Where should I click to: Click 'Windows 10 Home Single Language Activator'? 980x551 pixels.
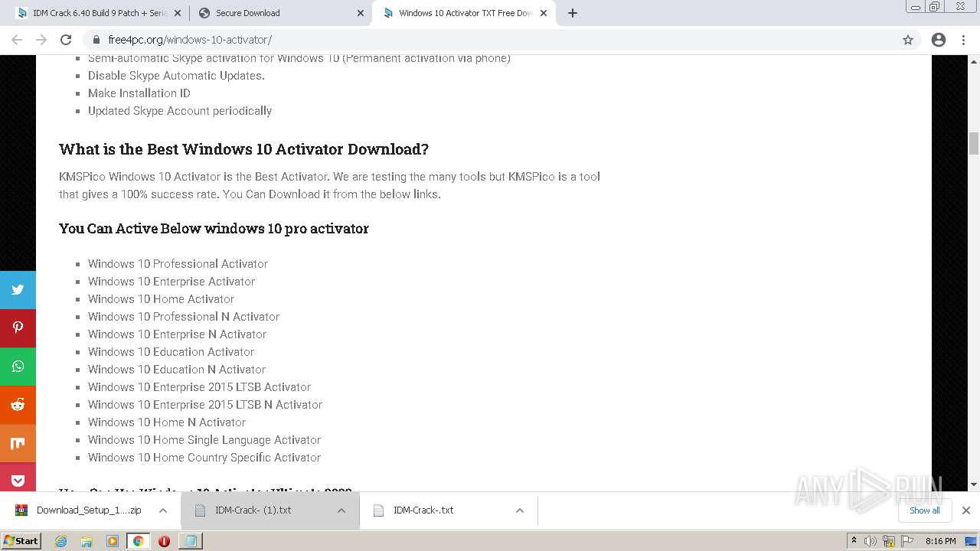pos(204,440)
